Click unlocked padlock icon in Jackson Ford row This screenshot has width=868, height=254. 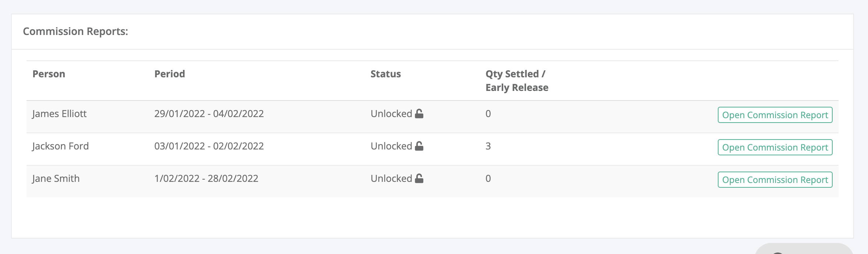coord(419,146)
